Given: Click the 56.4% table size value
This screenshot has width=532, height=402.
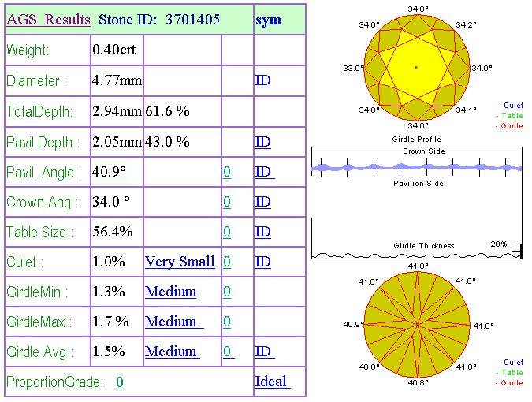Looking at the screenshot, I should 113,232.
